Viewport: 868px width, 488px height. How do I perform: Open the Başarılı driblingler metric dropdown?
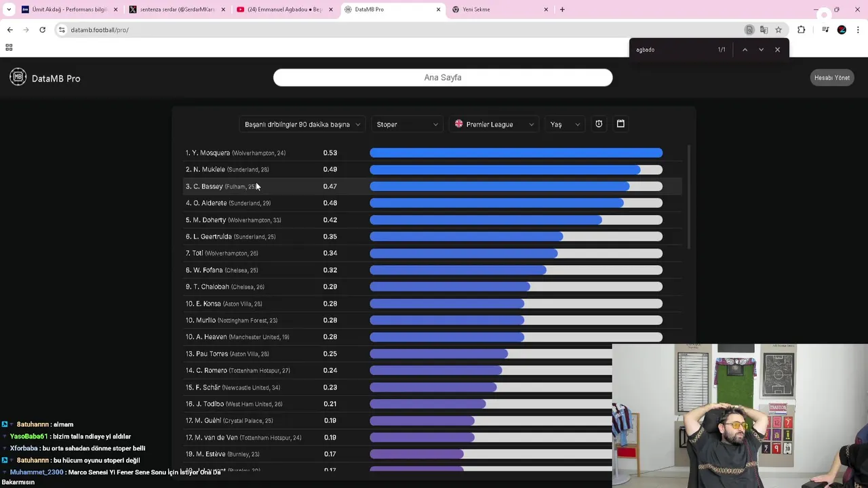[302, 125]
